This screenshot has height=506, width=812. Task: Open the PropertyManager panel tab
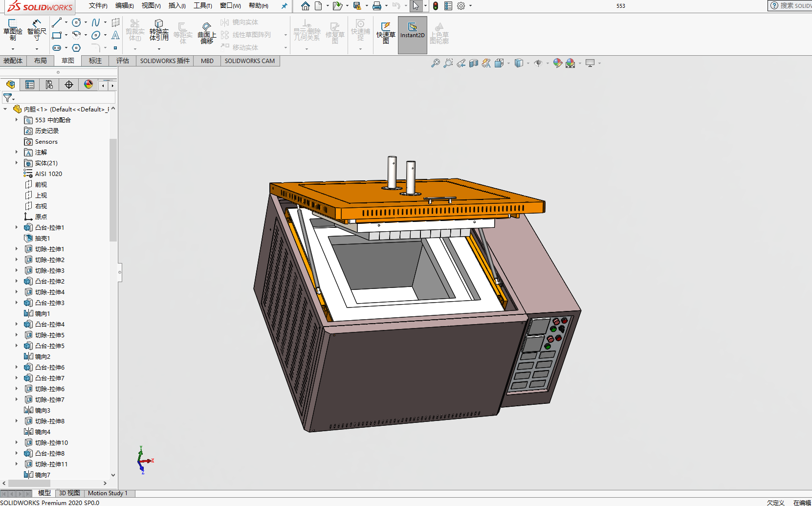pyautogui.click(x=30, y=85)
